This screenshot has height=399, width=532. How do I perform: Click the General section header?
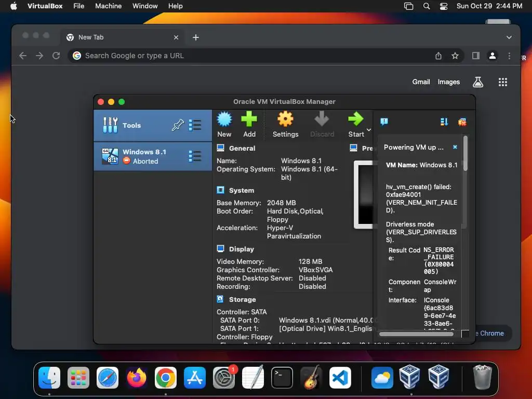(x=242, y=148)
